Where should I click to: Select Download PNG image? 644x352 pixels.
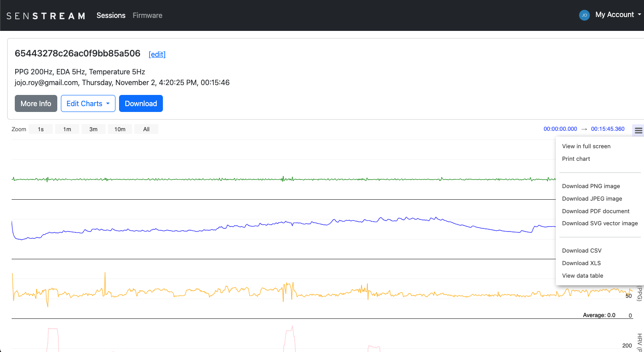tap(591, 186)
